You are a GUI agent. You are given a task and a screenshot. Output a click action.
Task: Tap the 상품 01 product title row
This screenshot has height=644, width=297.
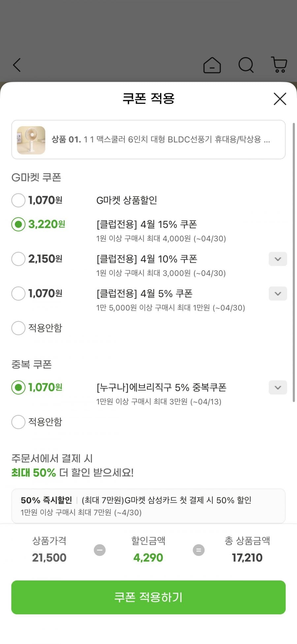pos(161,140)
